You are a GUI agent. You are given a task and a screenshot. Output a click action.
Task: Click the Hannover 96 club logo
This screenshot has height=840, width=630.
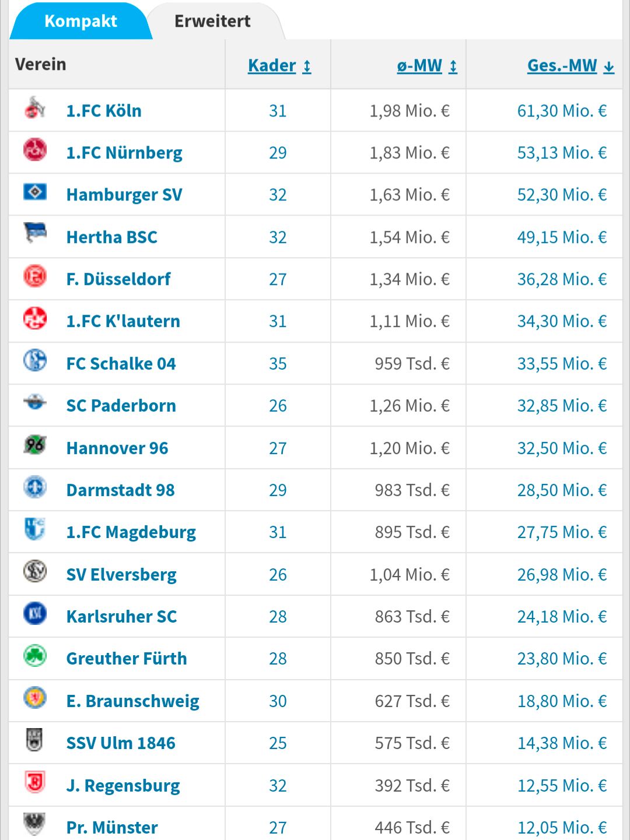[x=35, y=445]
